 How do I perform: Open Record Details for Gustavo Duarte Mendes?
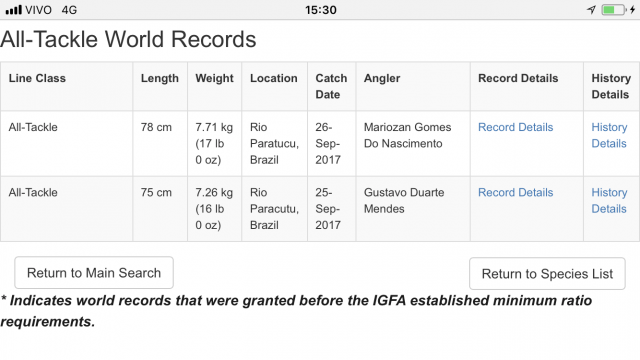516,193
